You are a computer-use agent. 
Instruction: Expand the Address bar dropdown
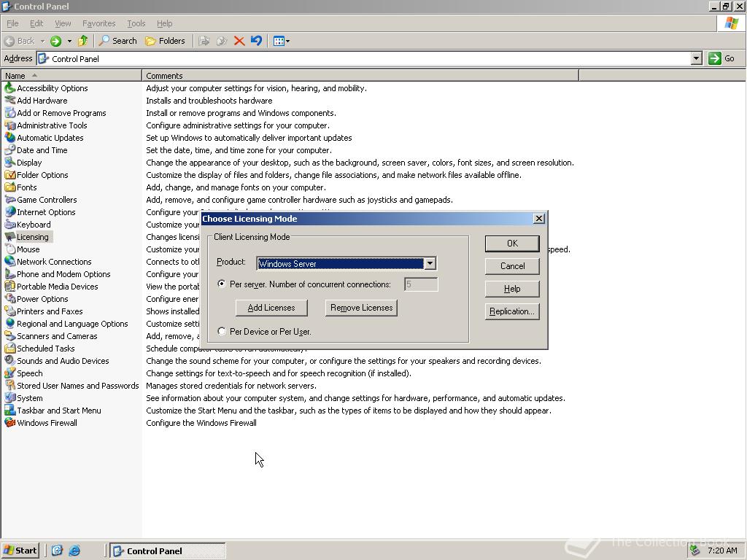coord(697,58)
